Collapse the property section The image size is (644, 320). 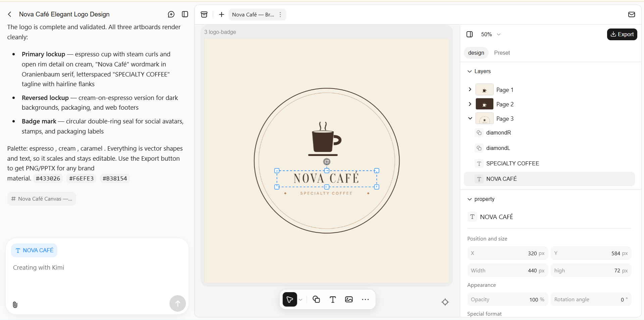coord(469,199)
